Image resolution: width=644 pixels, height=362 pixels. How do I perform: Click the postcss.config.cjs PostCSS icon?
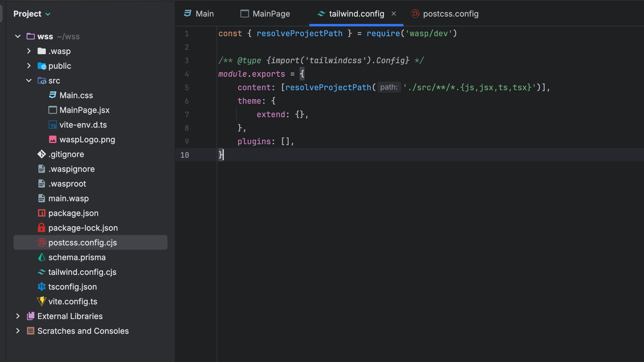tap(42, 242)
